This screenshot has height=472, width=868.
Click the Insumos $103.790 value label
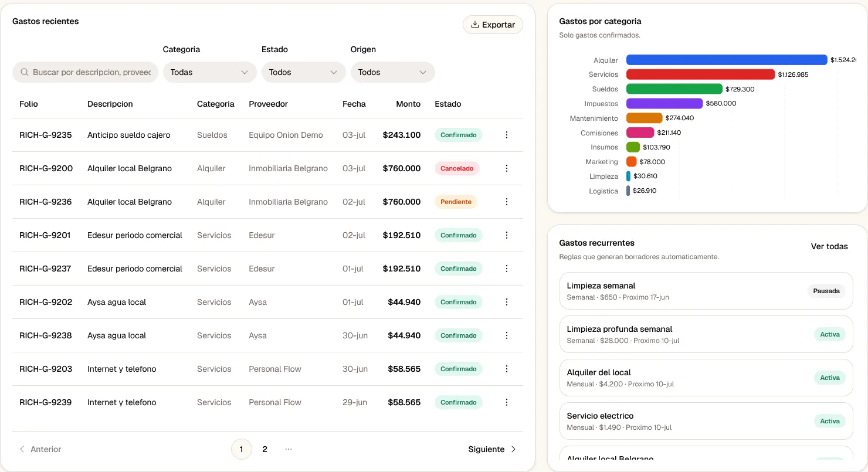656,147
